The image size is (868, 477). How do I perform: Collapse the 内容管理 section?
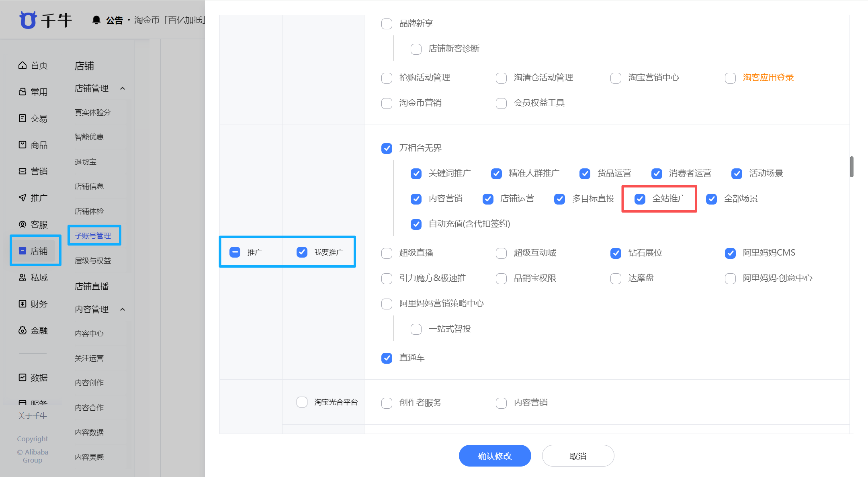[123, 309]
